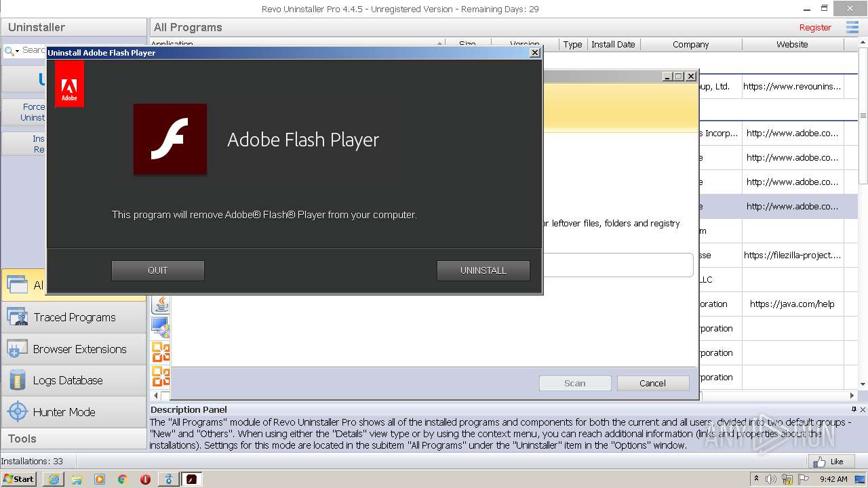Viewport: 868px width, 488px height.
Task: Click vertical scrollbar down arrow
Action: pos(863,384)
